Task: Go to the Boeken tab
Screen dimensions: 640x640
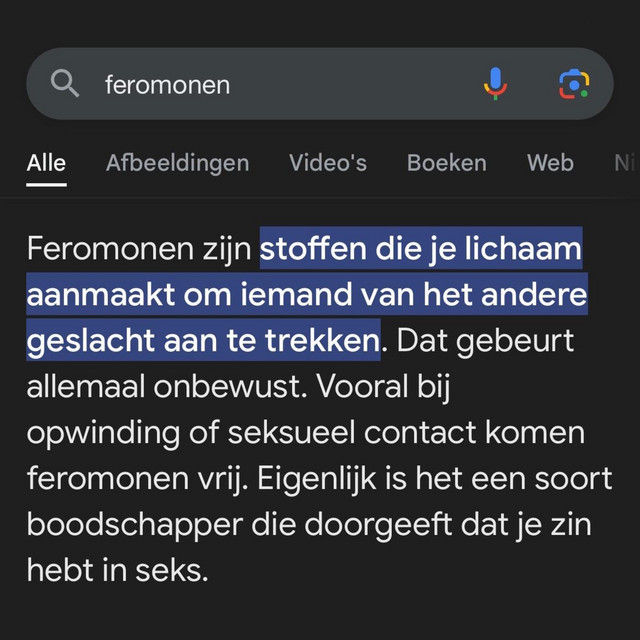Action: coord(446,163)
